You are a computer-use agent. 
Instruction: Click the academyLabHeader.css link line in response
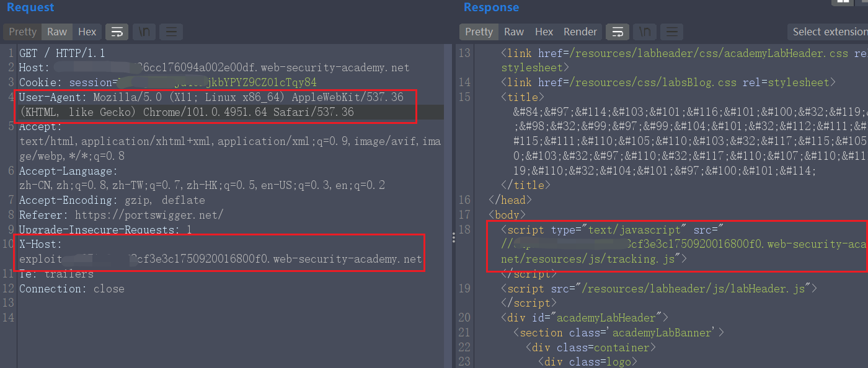[684, 53]
